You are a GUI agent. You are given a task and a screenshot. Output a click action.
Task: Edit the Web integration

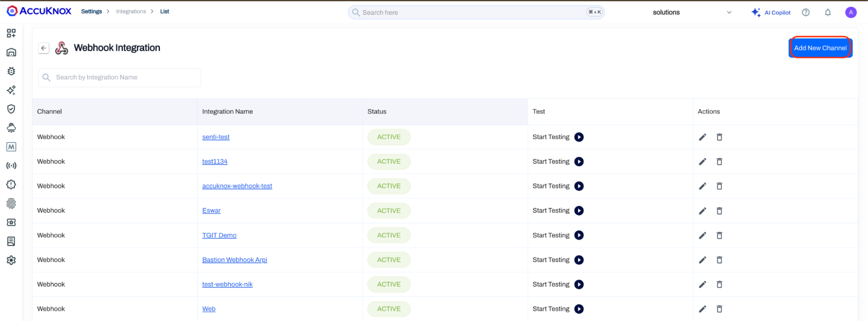(703, 309)
